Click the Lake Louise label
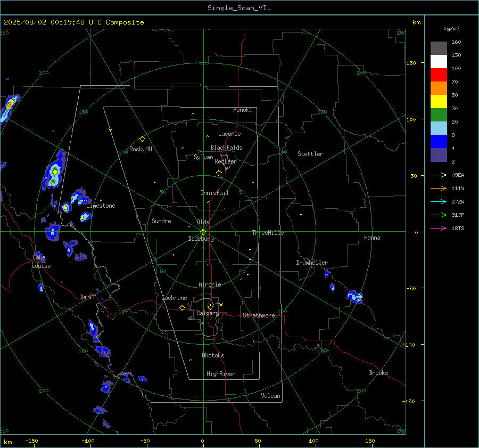Image resolution: width=479 pixels, height=448 pixels. (x=41, y=262)
